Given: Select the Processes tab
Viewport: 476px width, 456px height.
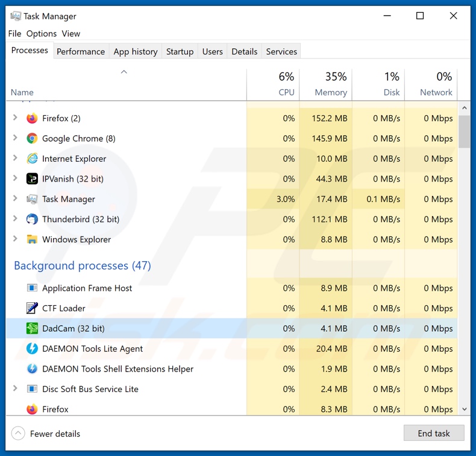Looking at the screenshot, I should click(x=30, y=50).
